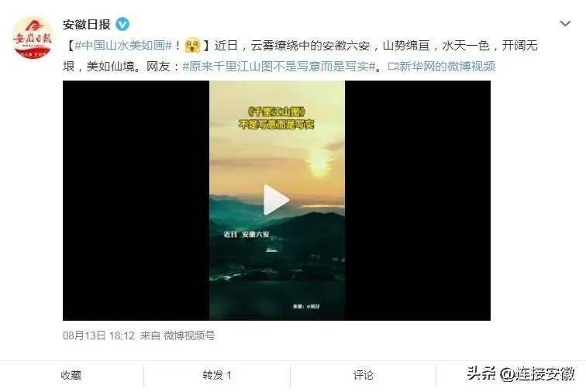Click the video link icon before 新华网

click(x=393, y=67)
